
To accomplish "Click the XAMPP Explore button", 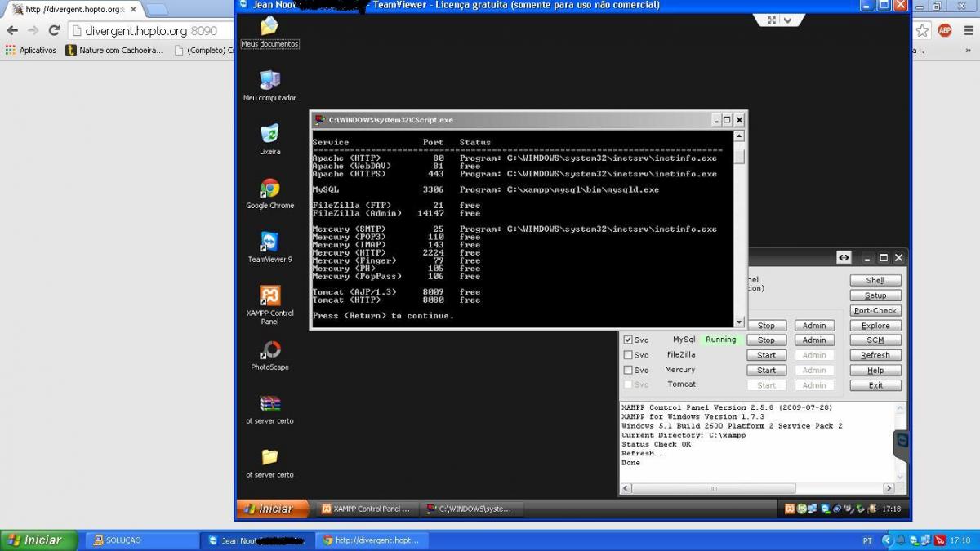I will (x=875, y=325).
